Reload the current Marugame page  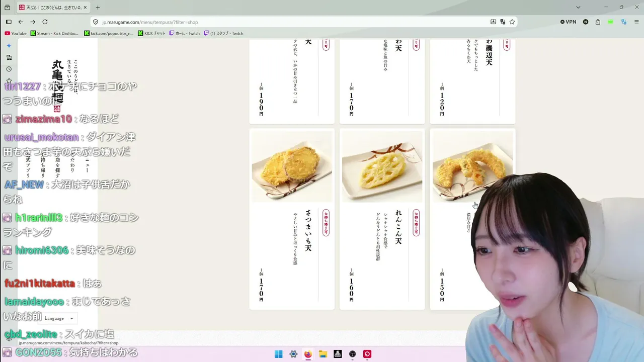[45, 22]
